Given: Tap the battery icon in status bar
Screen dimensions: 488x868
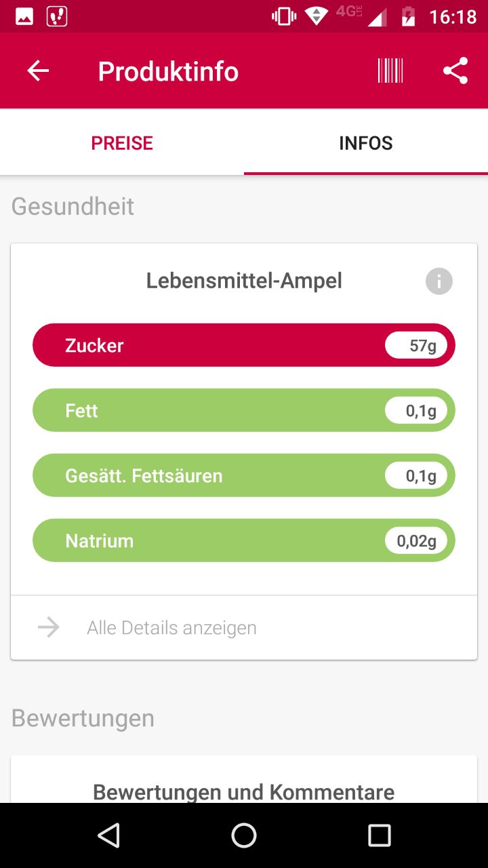Looking at the screenshot, I should (x=408, y=16).
